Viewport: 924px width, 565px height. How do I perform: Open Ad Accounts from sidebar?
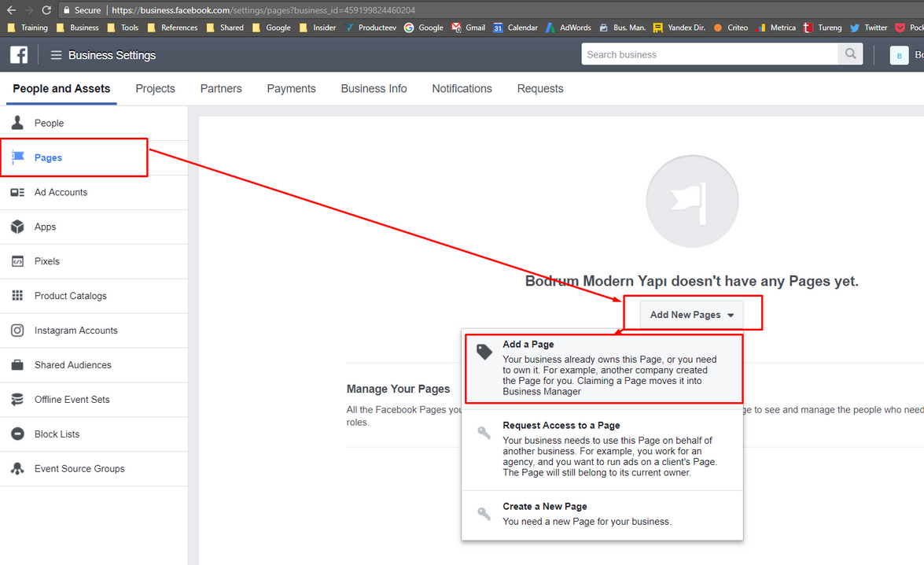[x=61, y=192]
